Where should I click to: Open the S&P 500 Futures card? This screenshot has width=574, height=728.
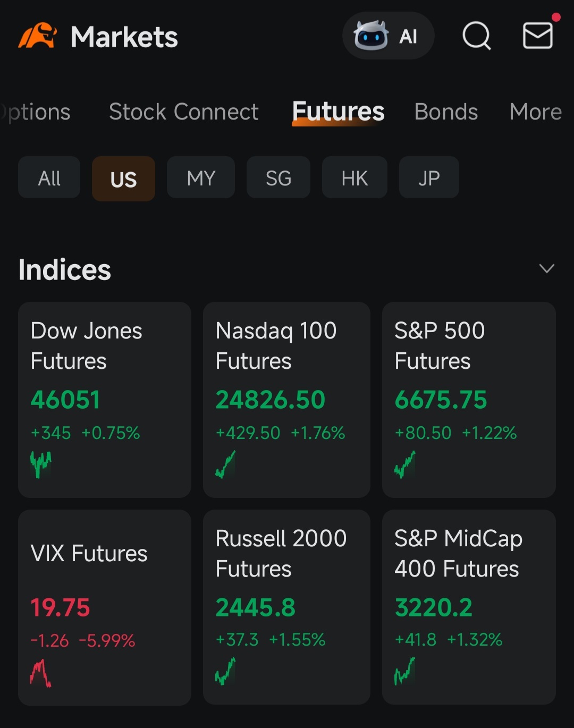(x=469, y=399)
